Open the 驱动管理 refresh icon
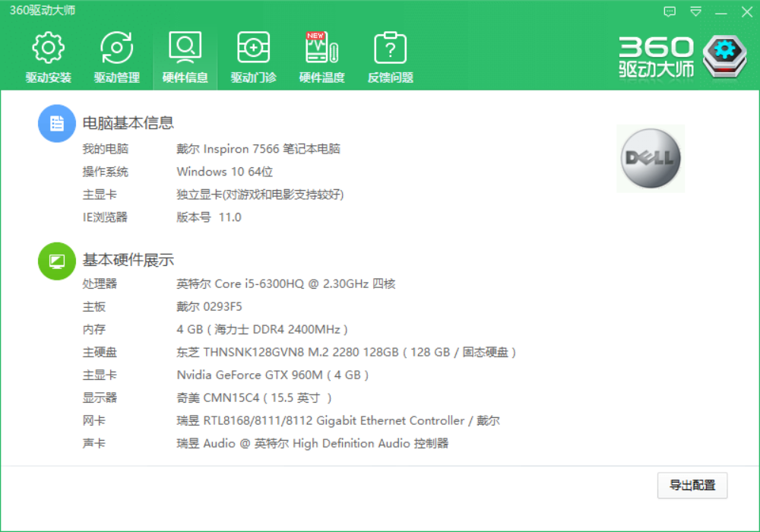 coord(117,48)
